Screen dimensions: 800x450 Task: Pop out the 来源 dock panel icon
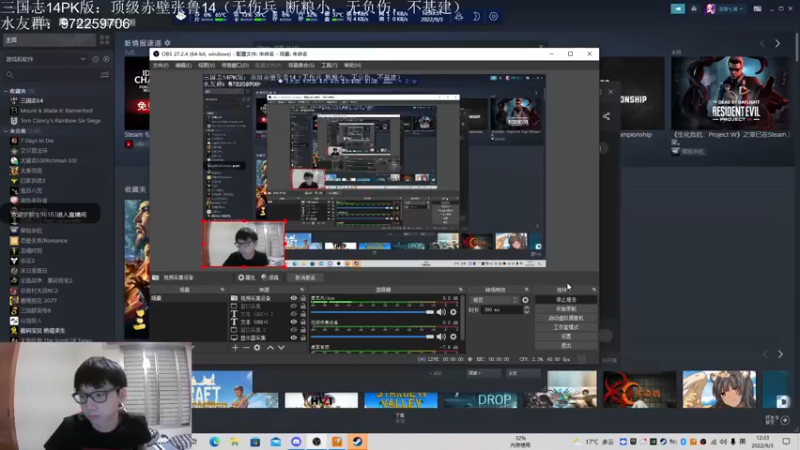tap(302, 290)
